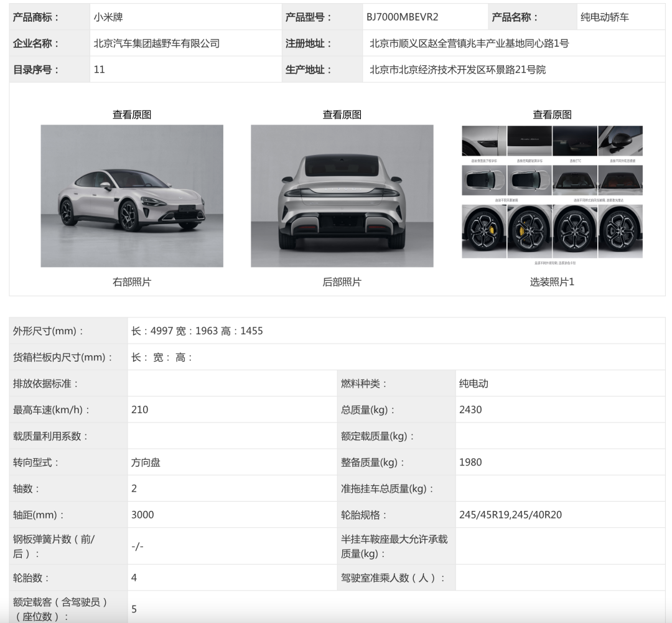
Task: Select registered address '北京市顺义区赵全营镇兆丰产业基地同心路1号'
Action: tap(469, 44)
